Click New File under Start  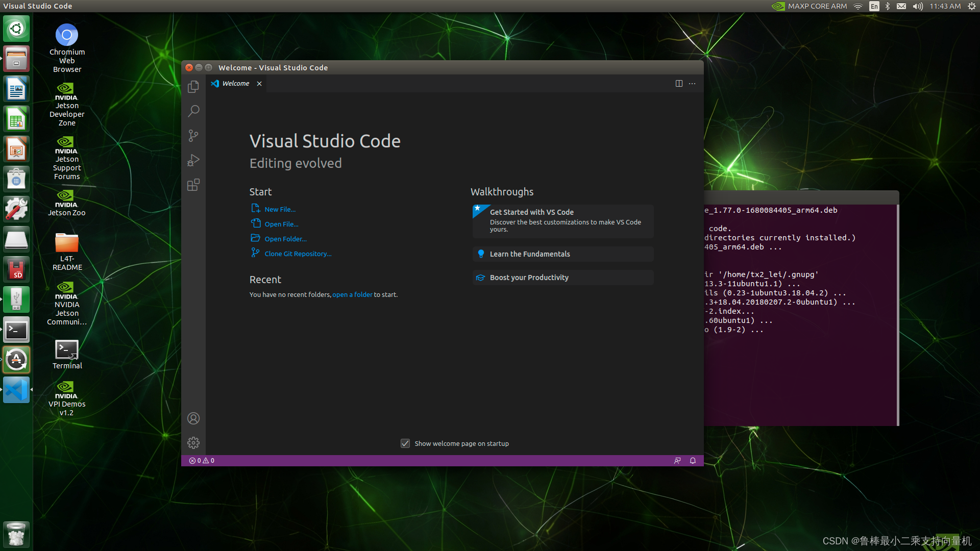coord(280,209)
